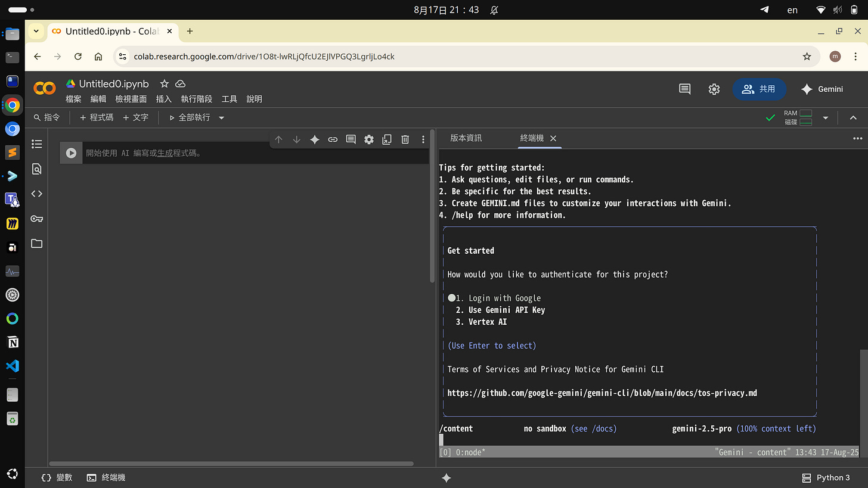Image resolution: width=868 pixels, height=488 pixels.
Task: Bookmark this page with the star
Action: (807, 57)
